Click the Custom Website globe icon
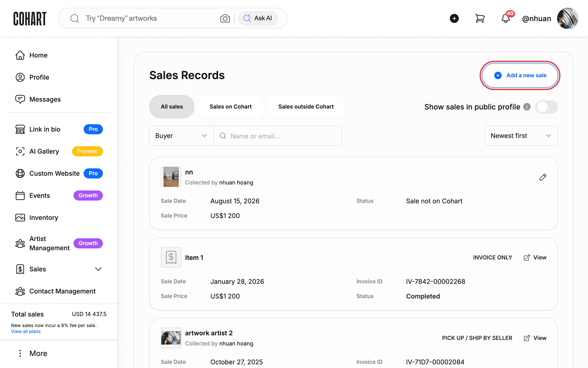The width and height of the screenshot is (588, 368). (x=20, y=173)
